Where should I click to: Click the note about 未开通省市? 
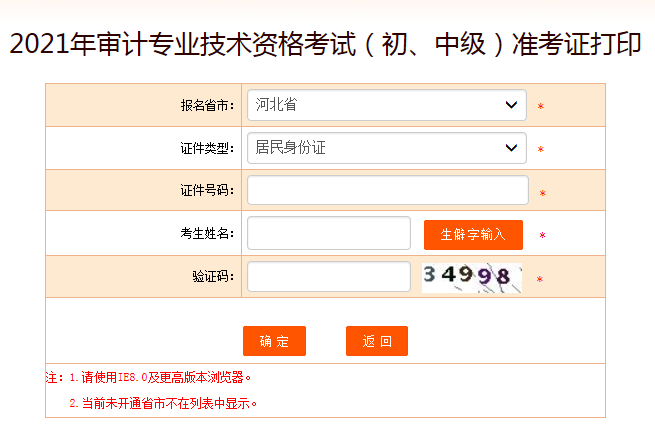163,404
